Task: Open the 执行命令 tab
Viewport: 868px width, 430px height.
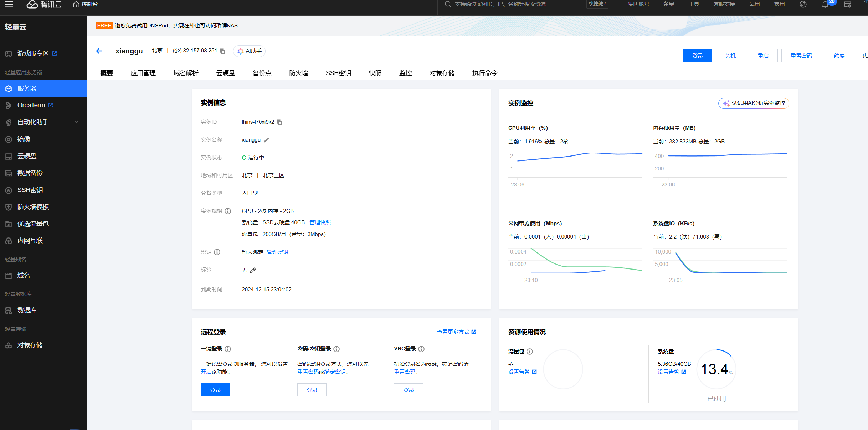Action: tap(485, 73)
